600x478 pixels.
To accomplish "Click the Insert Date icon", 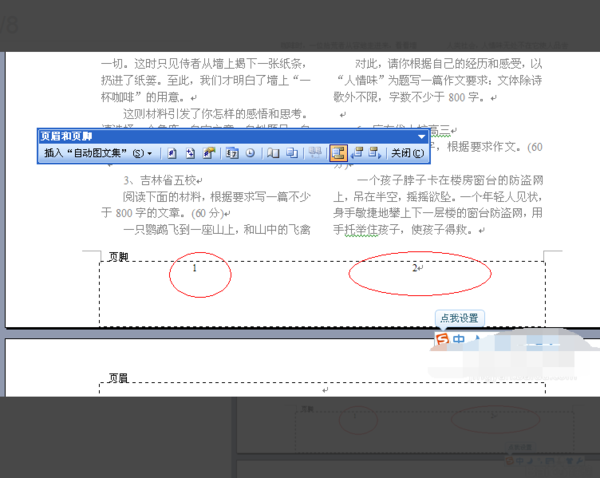I will 232,153.
